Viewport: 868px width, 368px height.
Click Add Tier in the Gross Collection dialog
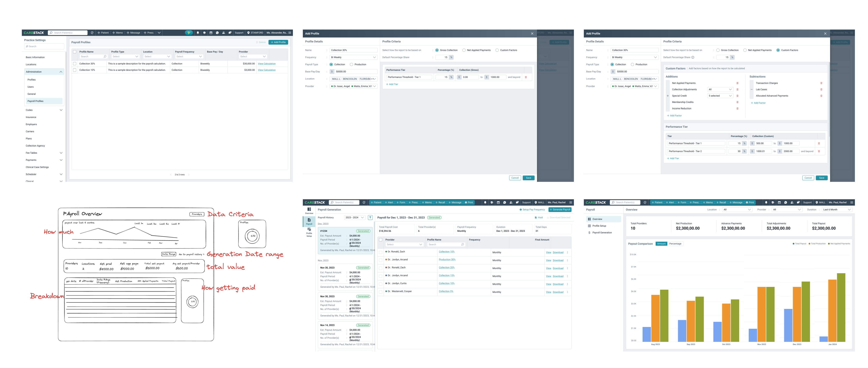392,84
